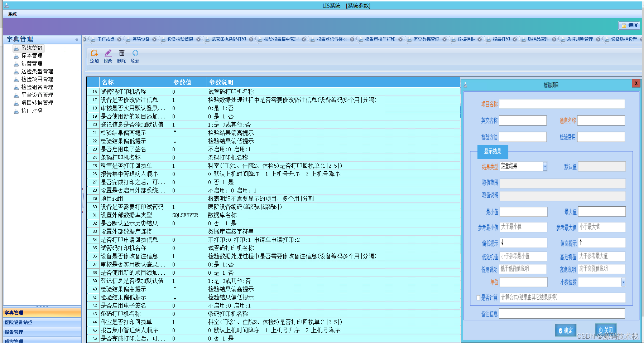The image size is (644, 343).
Task: Click the 锁屏 lock screen button
Action: click(629, 25)
